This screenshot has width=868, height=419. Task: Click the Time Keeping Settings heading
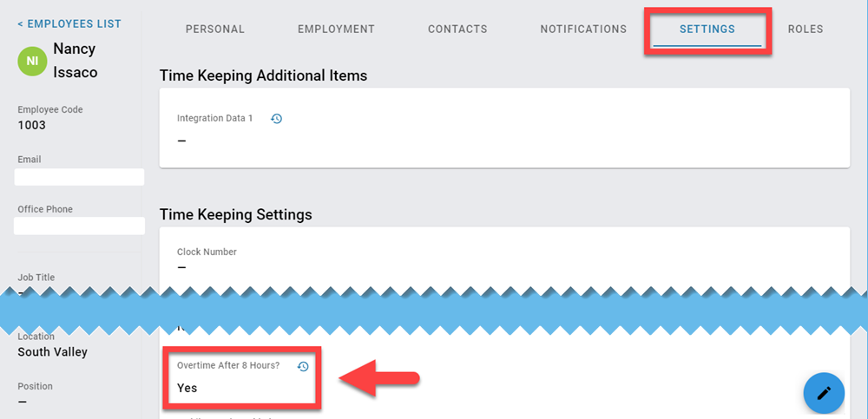235,214
